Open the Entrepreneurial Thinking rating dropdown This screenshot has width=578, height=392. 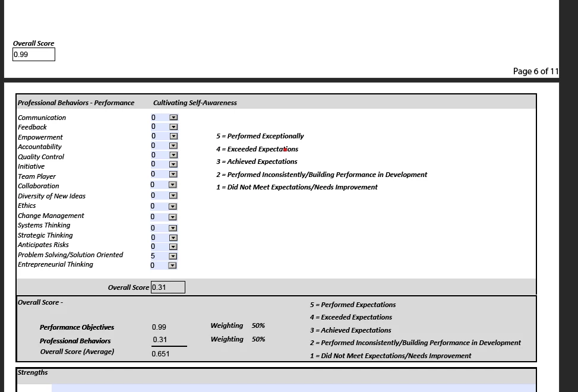(x=172, y=265)
